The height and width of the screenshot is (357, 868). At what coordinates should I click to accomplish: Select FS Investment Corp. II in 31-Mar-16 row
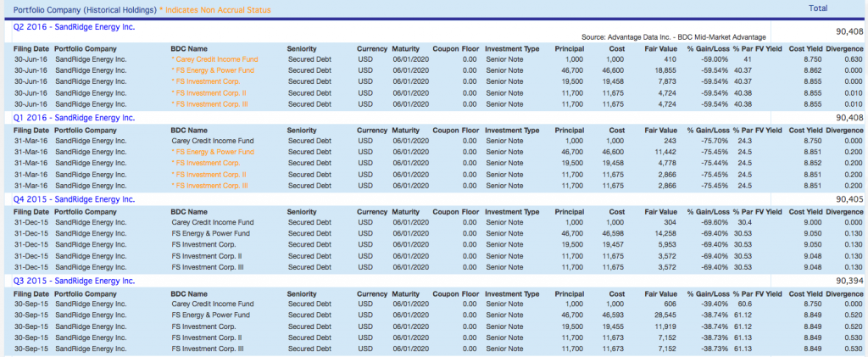[208, 174]
